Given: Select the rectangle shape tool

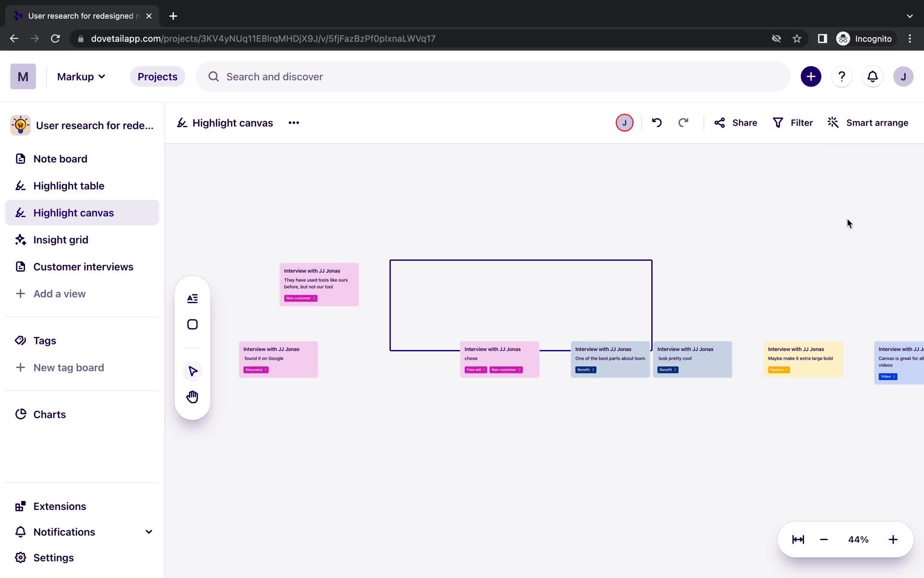Looking at the screenshot, I should [193, 324].
